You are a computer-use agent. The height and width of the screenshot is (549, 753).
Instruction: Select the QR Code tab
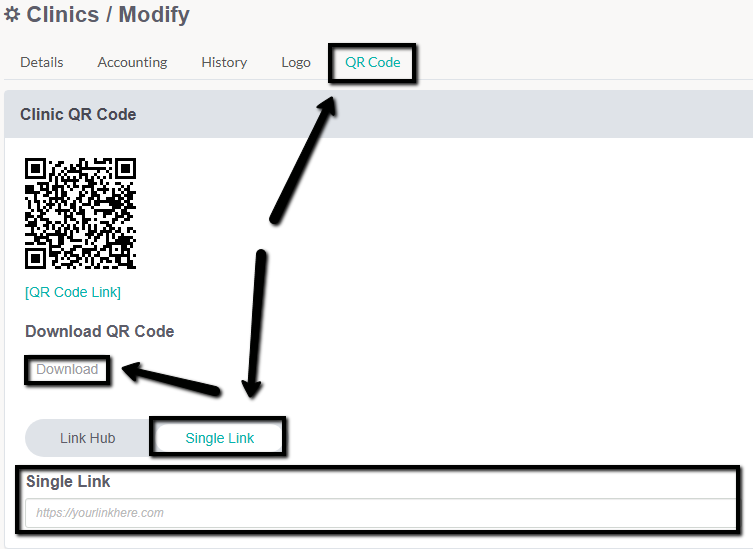tap(373, 62)
